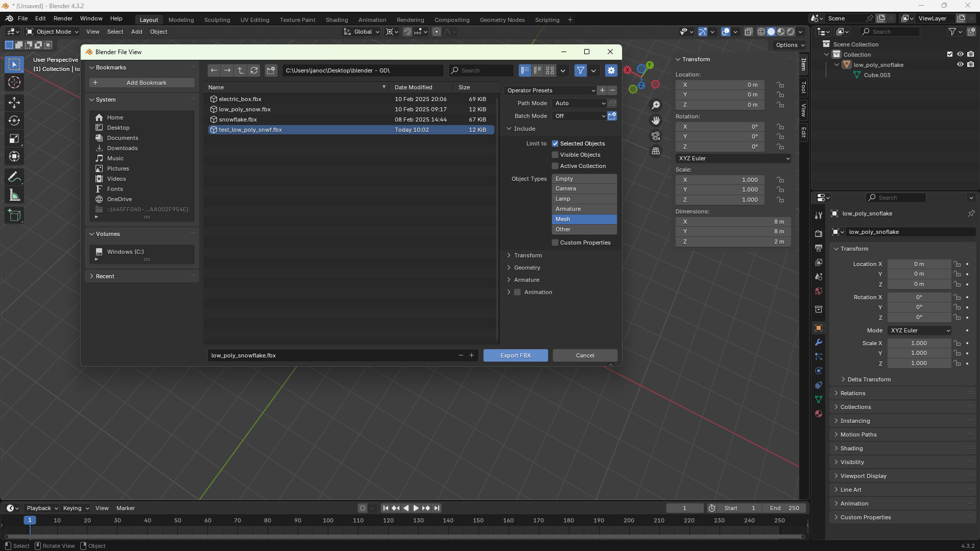Click the file filter funnel icon
Viewport: 980px width, 551px height.
point(580,70)
